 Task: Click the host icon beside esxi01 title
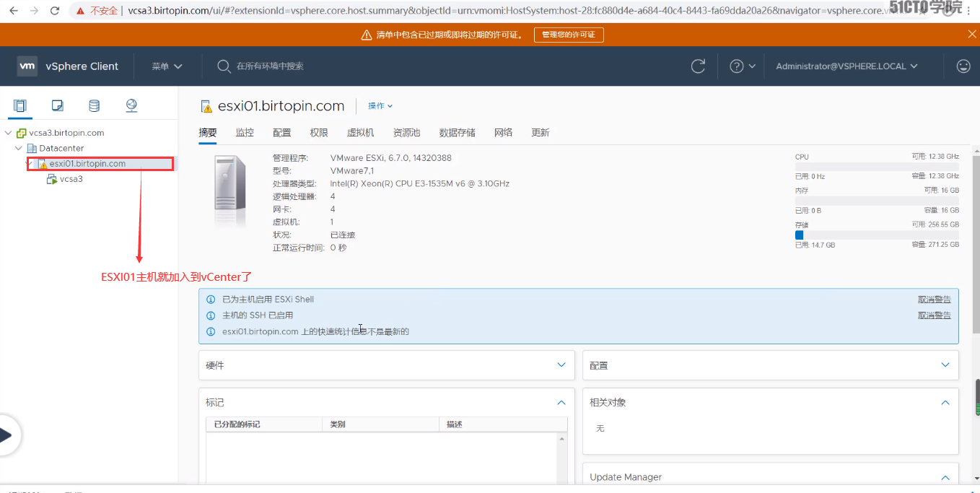206,106
